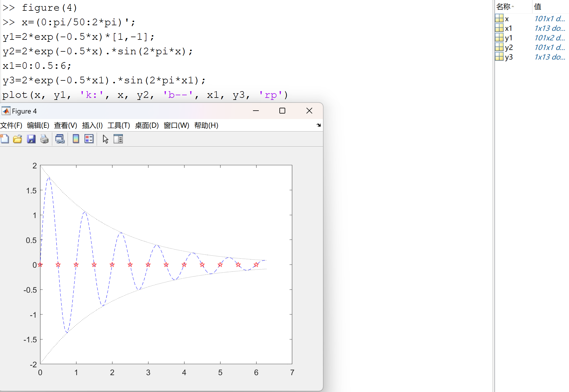Open the 帮助(H) menu
569x392 pixels.
206,125
